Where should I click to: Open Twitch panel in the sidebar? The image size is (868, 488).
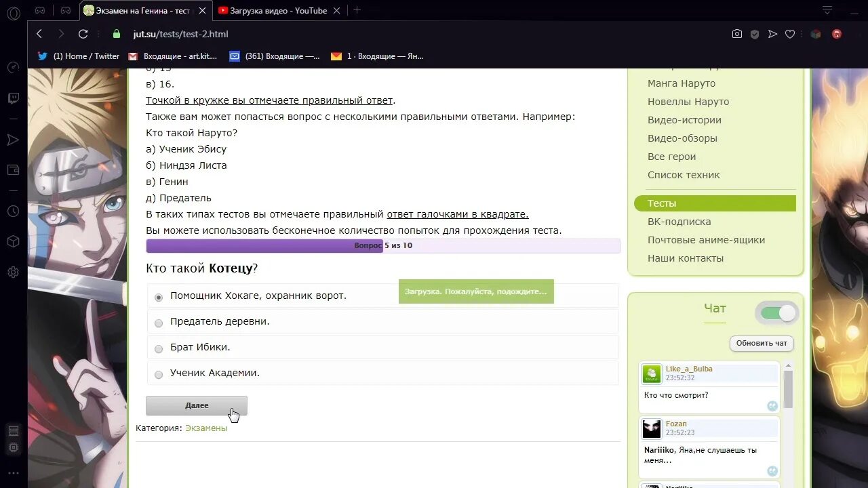13,98
